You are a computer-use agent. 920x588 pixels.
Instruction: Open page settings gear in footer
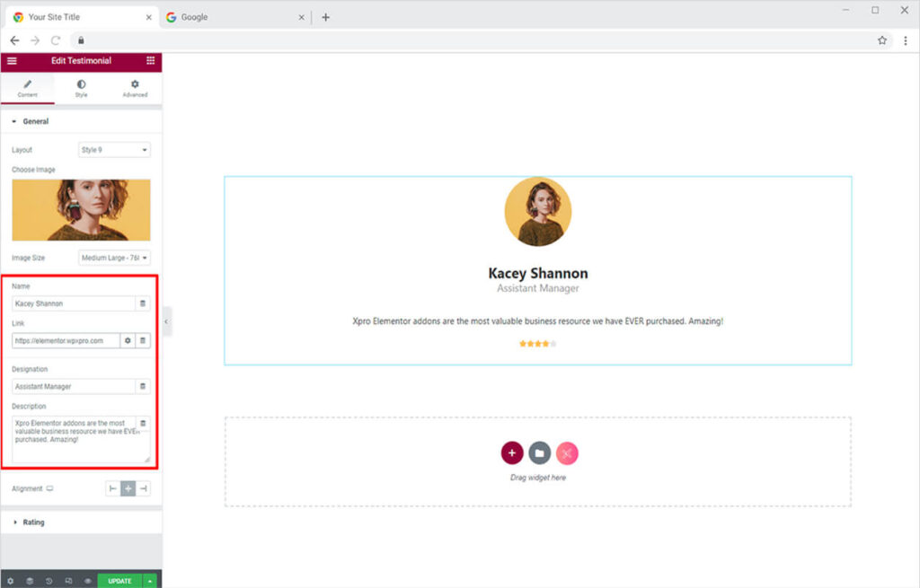click(10, 581)
